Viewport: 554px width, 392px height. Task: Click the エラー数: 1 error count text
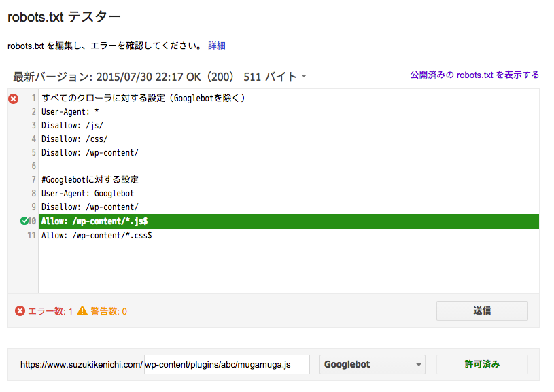pos(50,311)
